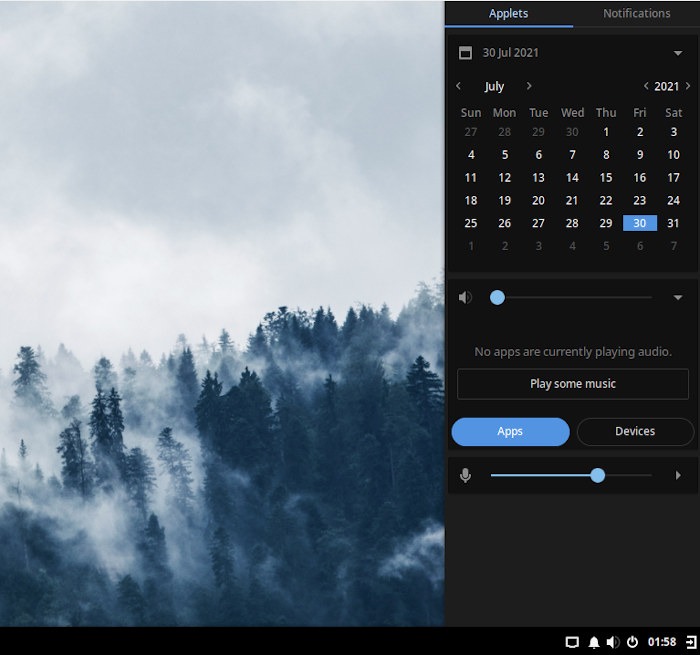Screen dimensions: 700x655
Task: Choose July 12 in the calendar
Action: [x=504, y=178]
